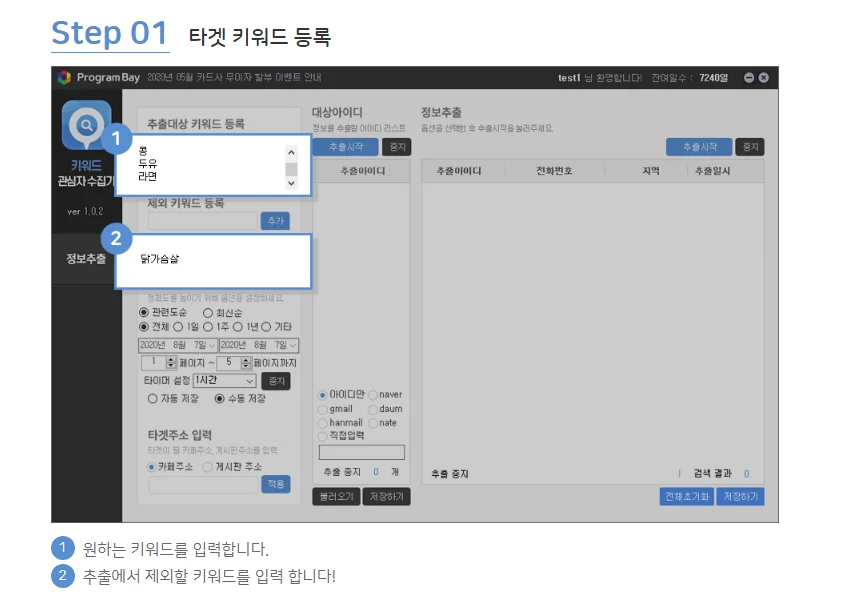
Task: Click 추출아이디 header in 대상아이디 list
Action: tap(362, 171)
